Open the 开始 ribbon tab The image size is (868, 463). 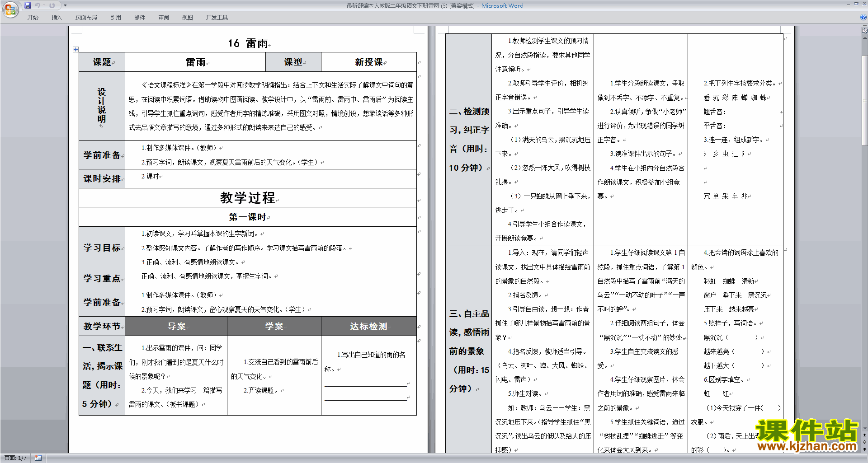33,18
